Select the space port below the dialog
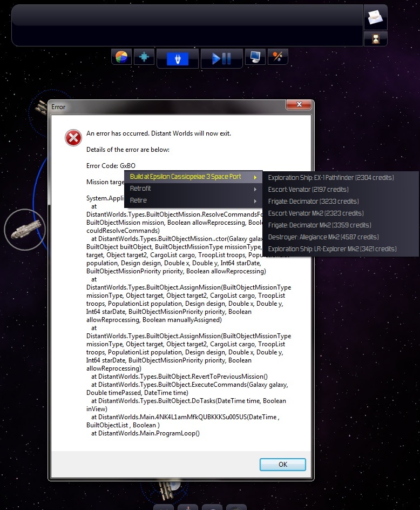 pyautogui.click(x=170, y=489)
